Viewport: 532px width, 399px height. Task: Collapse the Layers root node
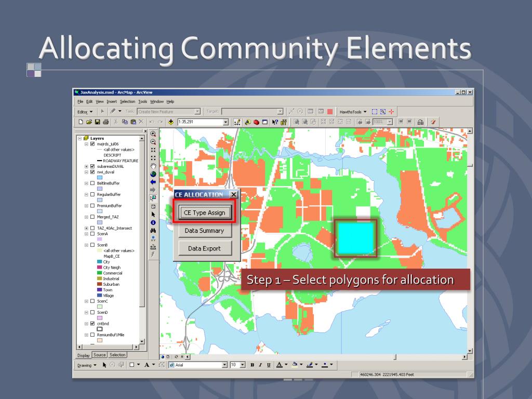(x=79, y=138)
